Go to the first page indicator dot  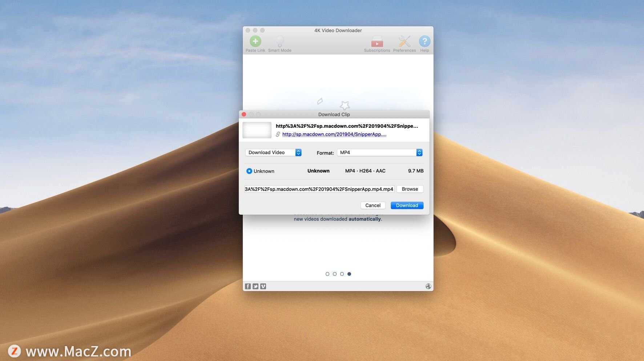coord(327,274)
